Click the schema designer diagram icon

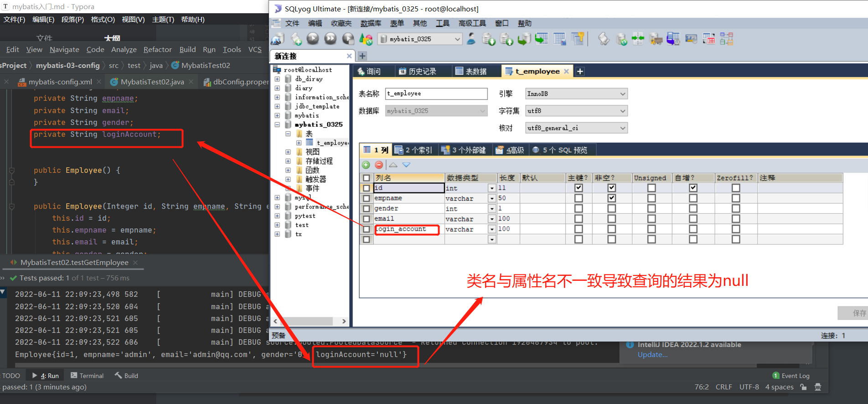[x=727, y=39]
